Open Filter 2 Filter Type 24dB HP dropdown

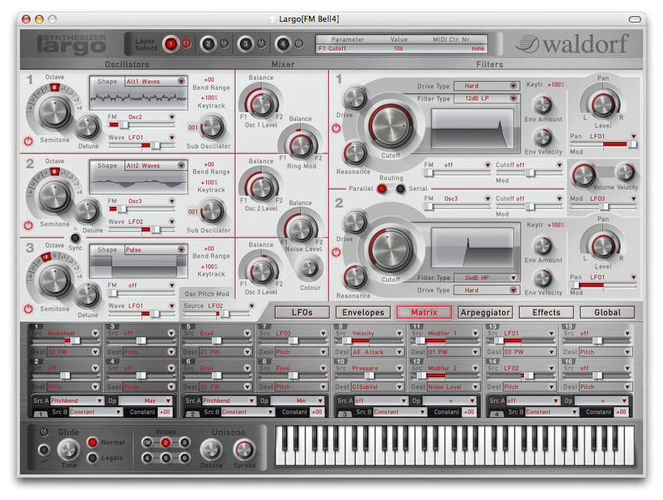(x=486, y=278)
